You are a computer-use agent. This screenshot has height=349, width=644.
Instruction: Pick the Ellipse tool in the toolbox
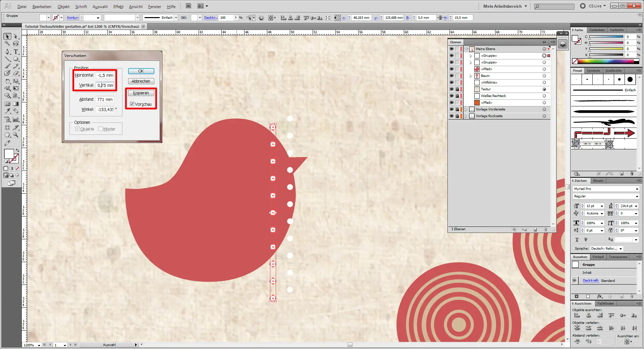point(16,59)
